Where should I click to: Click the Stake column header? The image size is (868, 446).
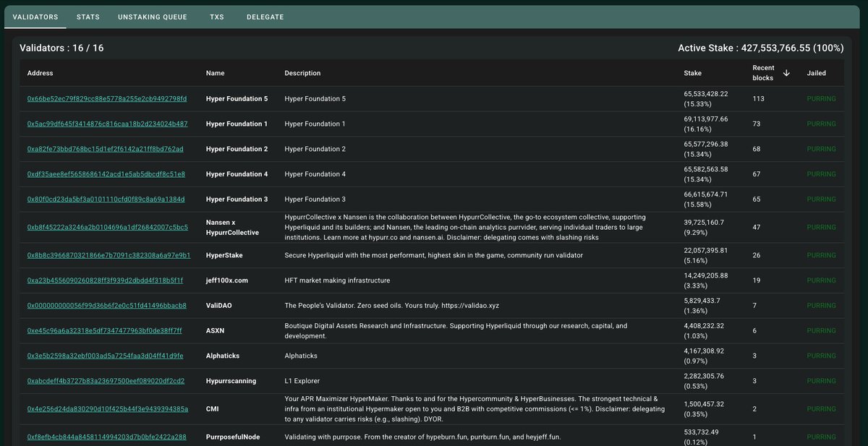692,73
